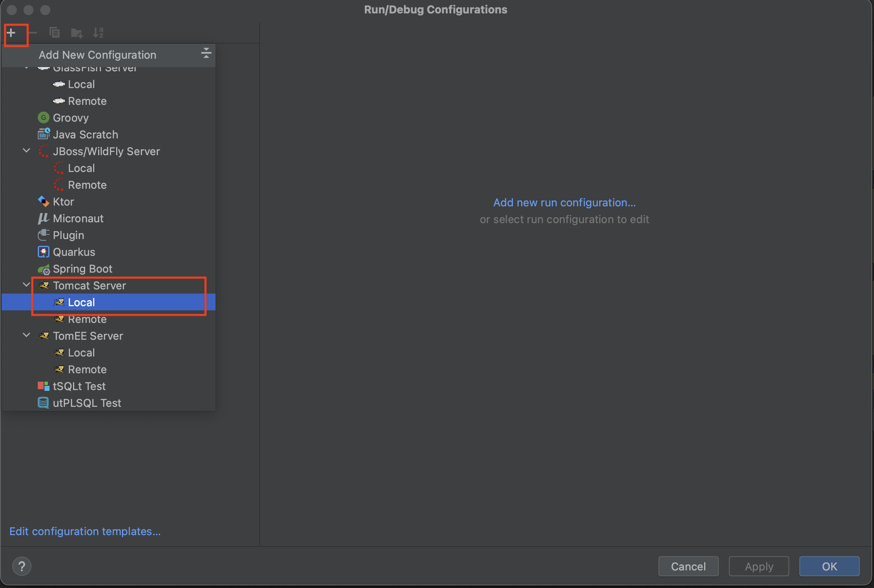
Task: Select Local under Tomcat Server
Action: (x=81, y=302)
